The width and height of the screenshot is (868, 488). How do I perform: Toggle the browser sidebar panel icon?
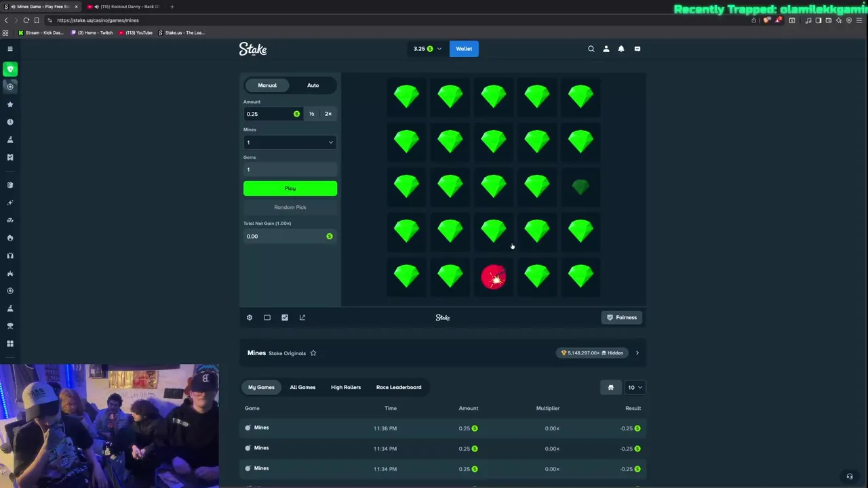click(x=818, y=20)
